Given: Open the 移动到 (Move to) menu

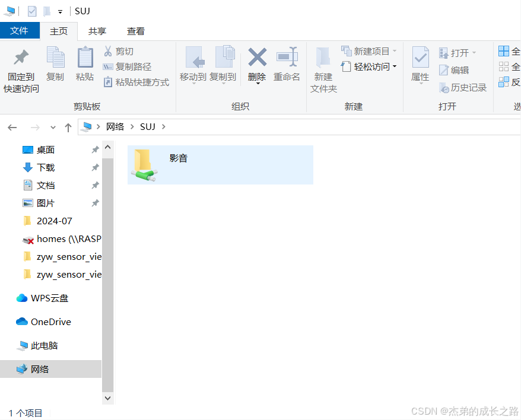Looking at the screenshot, I should 193,65.
